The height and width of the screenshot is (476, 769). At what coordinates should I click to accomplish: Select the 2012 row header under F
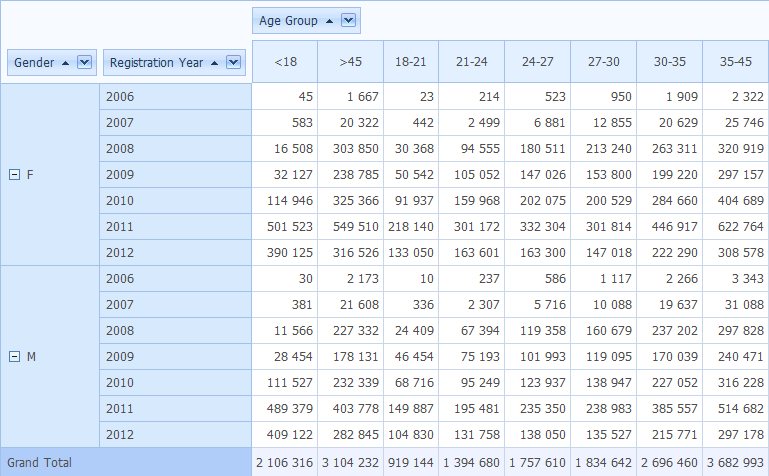click(176, 252)
